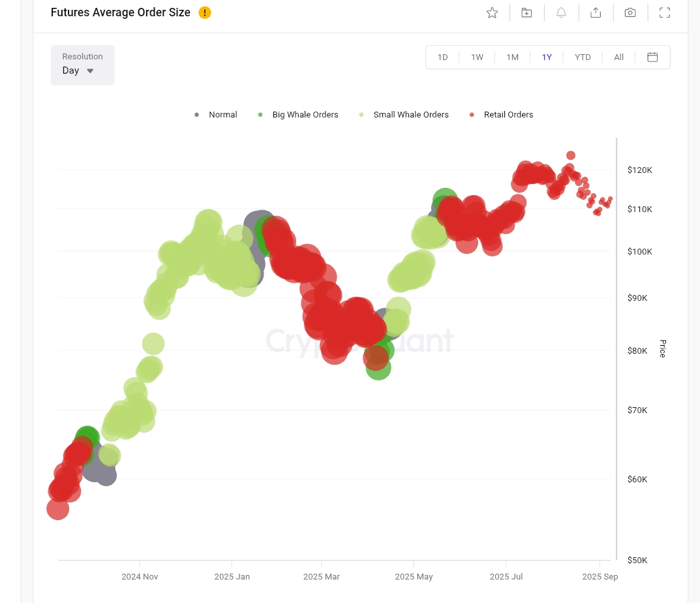This screenshot has height=603, width=700.
Task: Enter fullscreen mode for the chart
Action: pyautogui.click(x=664, y=12)
